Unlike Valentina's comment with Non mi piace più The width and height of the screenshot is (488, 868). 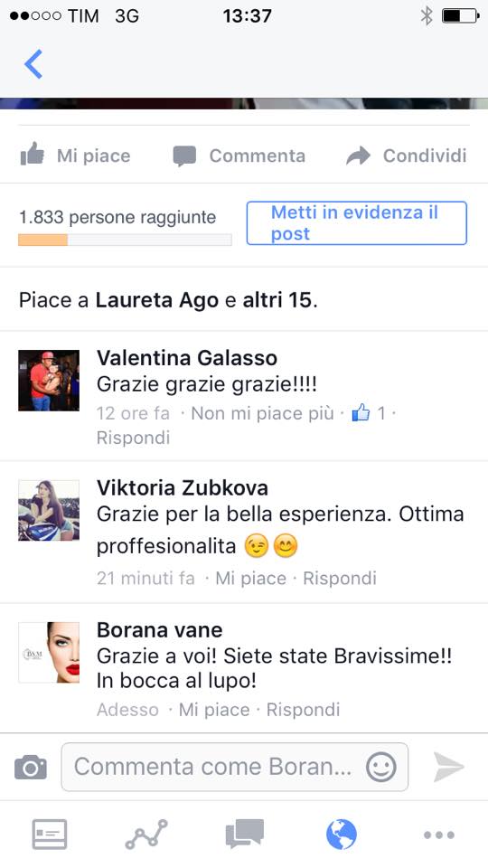262,413
